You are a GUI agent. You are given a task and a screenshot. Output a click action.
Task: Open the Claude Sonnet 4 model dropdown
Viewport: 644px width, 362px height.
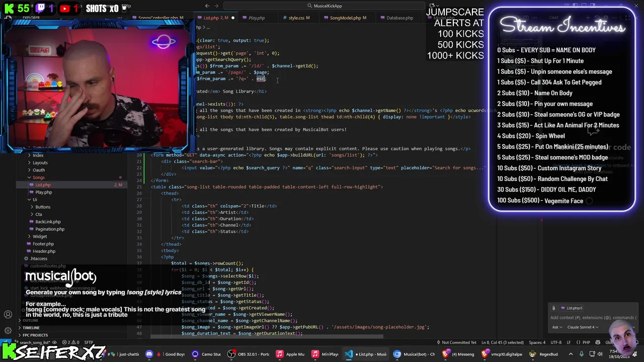[x=584, y=327]
